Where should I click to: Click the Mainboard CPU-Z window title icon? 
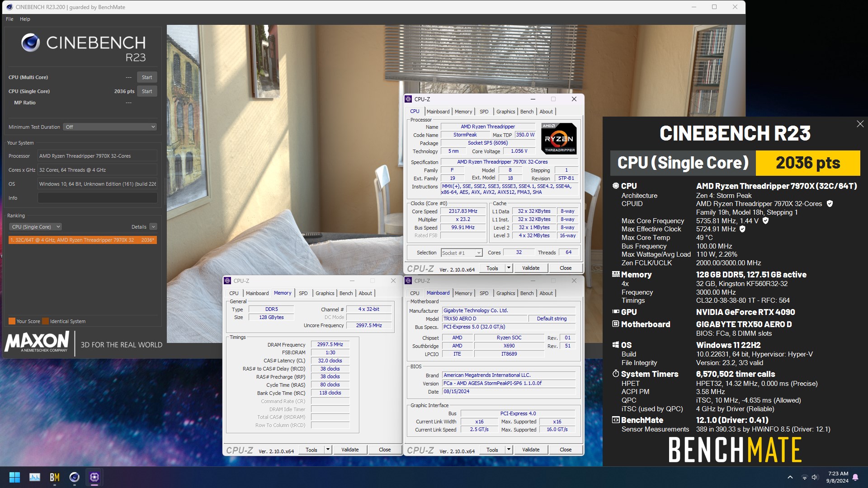[x=408, y=281]
